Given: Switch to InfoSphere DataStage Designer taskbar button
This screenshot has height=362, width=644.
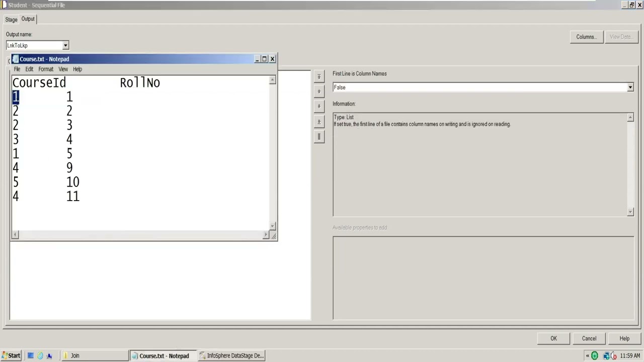Looking at the screenshot, I should coord(232,355).
